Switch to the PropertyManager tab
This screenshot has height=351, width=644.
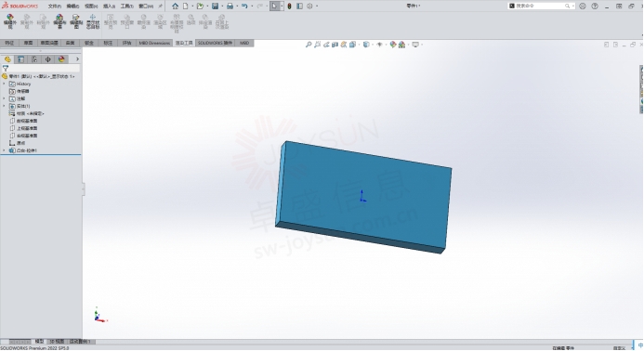pos(21,59)
